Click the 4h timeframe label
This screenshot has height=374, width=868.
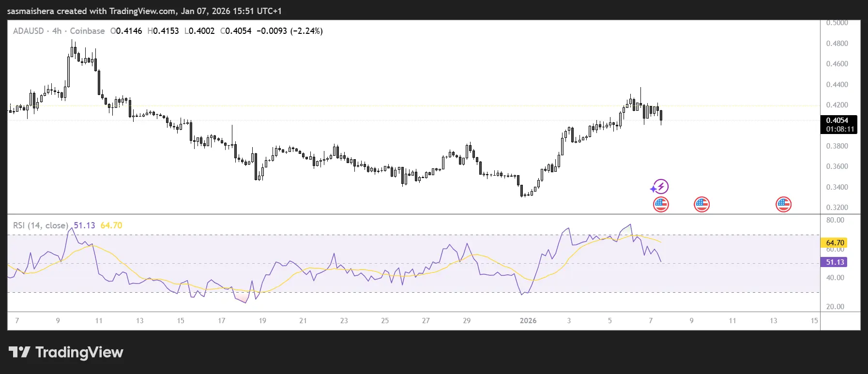coord(57,31)
